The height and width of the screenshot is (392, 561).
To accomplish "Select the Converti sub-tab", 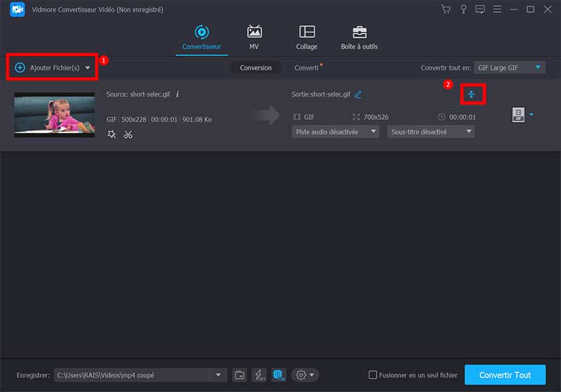I will click(x=306, y=67).
